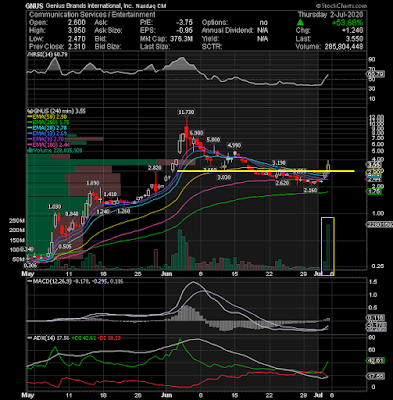The height and width of the screenshot is (400, 393).
Task: Click the May label on bottom date axis
Action: coord(27,396)
